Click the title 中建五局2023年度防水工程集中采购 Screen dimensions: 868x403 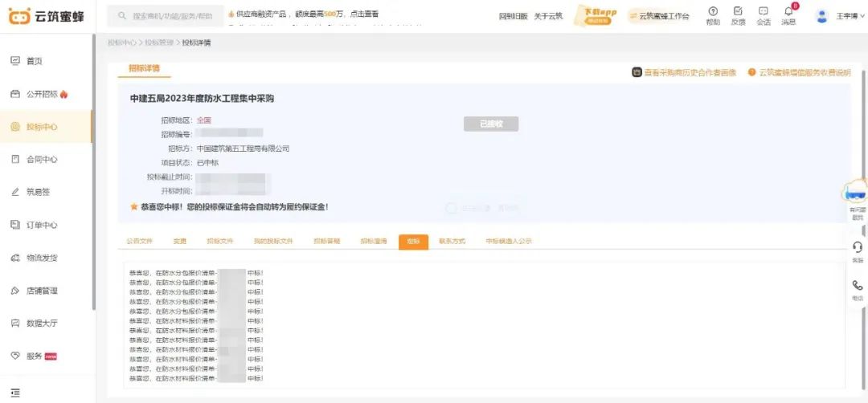click(202, 99)
